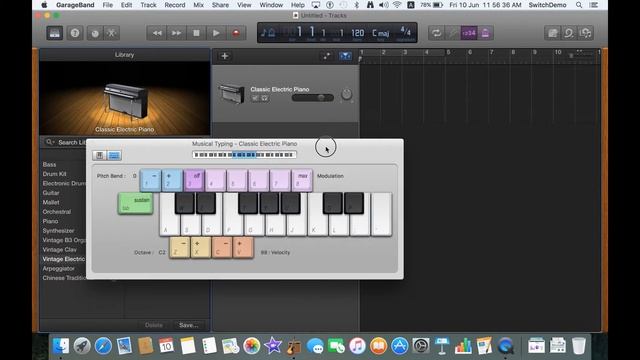Toggle Smart Controls knob button
Viewport: 640px width, 360px height.
(95, 33)
